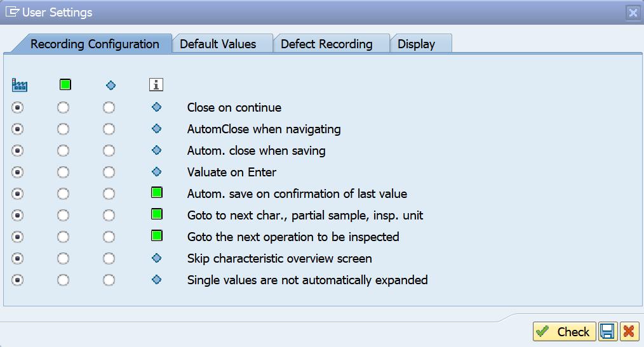644x347 pixels.
Task: Click the AutomClose when navigating label
Action: pos(264,129)
